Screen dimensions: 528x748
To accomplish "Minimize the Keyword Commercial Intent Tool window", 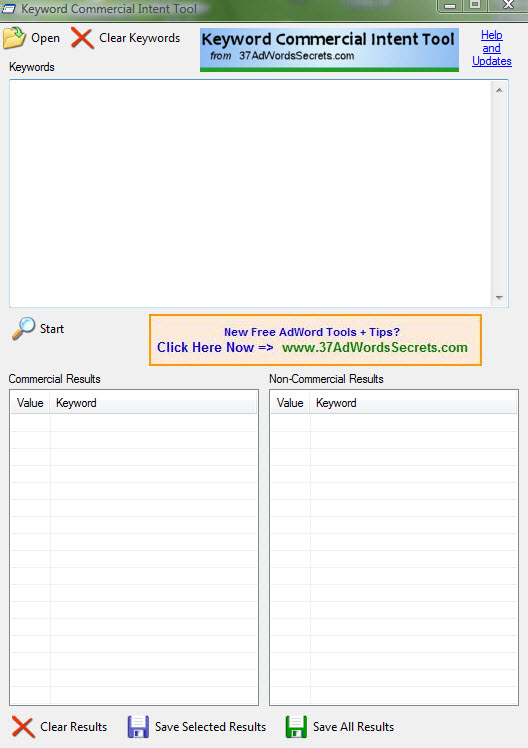I will pyautogui.click(x=450, y=6).
